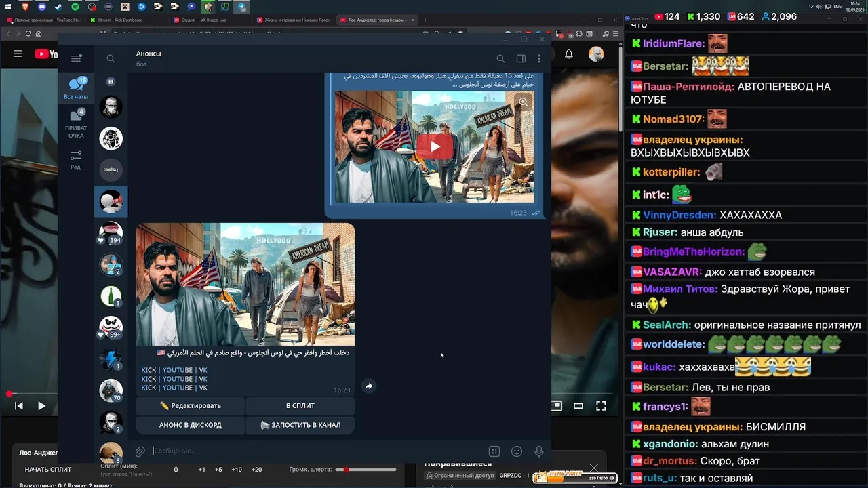
Task: Click the +1 split minutes button
Action: (x=201, y=470)
